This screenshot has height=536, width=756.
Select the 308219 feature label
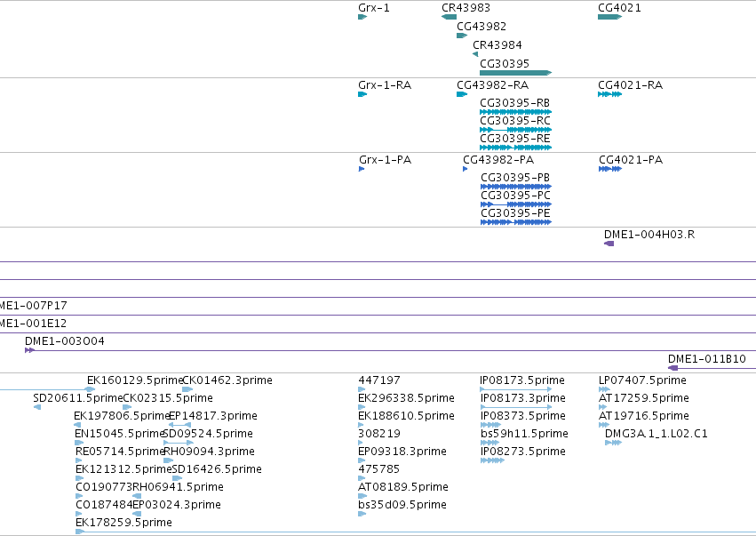[x=379, y=434]
